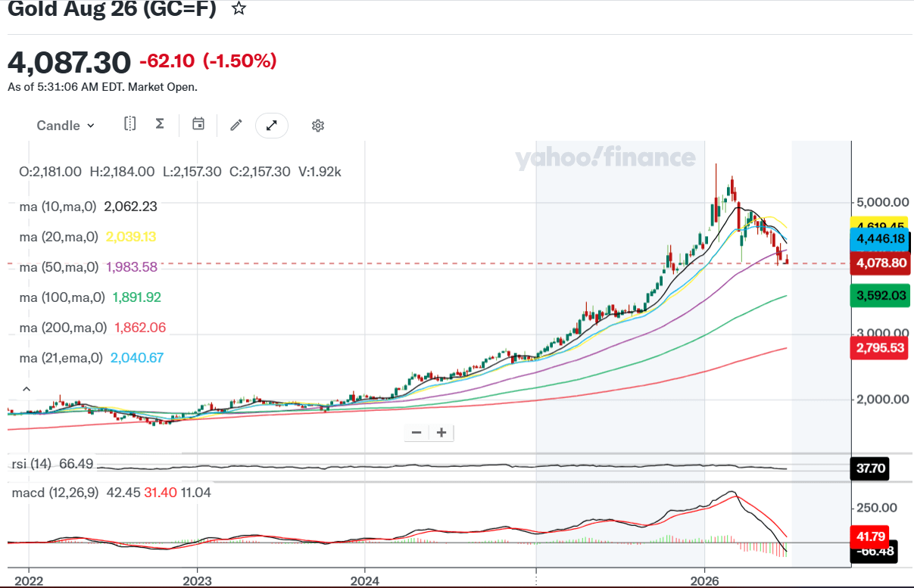Open the Candle chart type dropdown
Viewport: 914px width, 588px height.
(66, 126)
